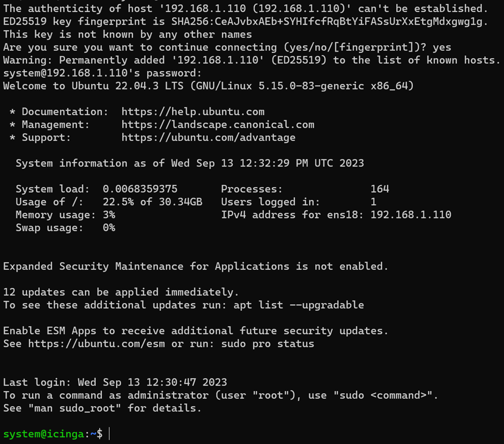Viewport: 504px width, 444px height.
Task: Click the Last login timestamp line
Action: (x=115, y=382)
